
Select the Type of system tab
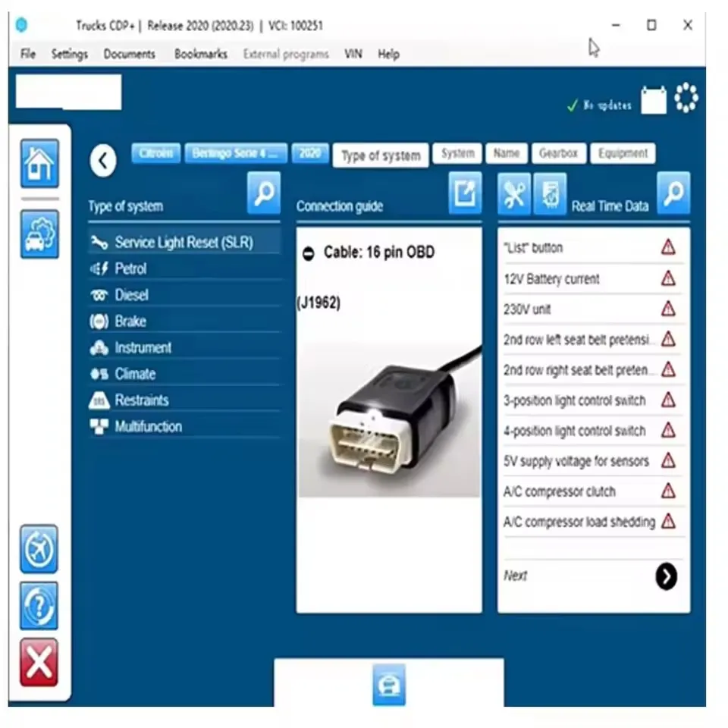[x=381, y=155]
